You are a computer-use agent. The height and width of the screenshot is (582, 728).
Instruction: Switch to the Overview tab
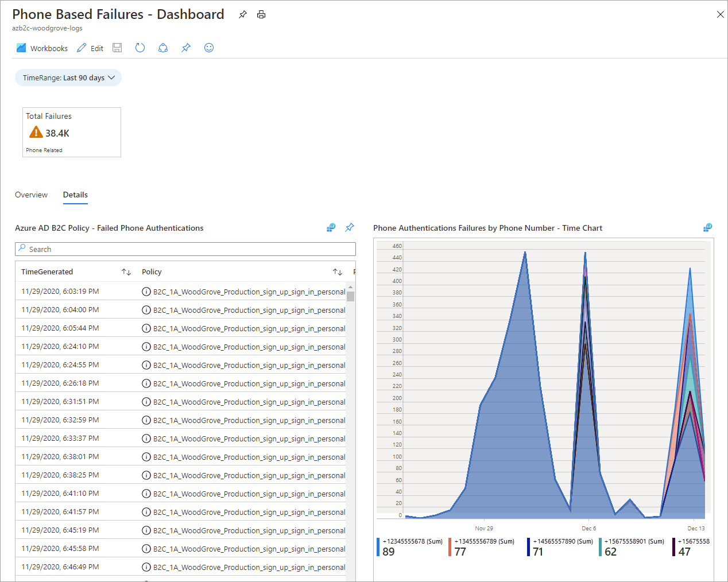(x=31, y=195)
